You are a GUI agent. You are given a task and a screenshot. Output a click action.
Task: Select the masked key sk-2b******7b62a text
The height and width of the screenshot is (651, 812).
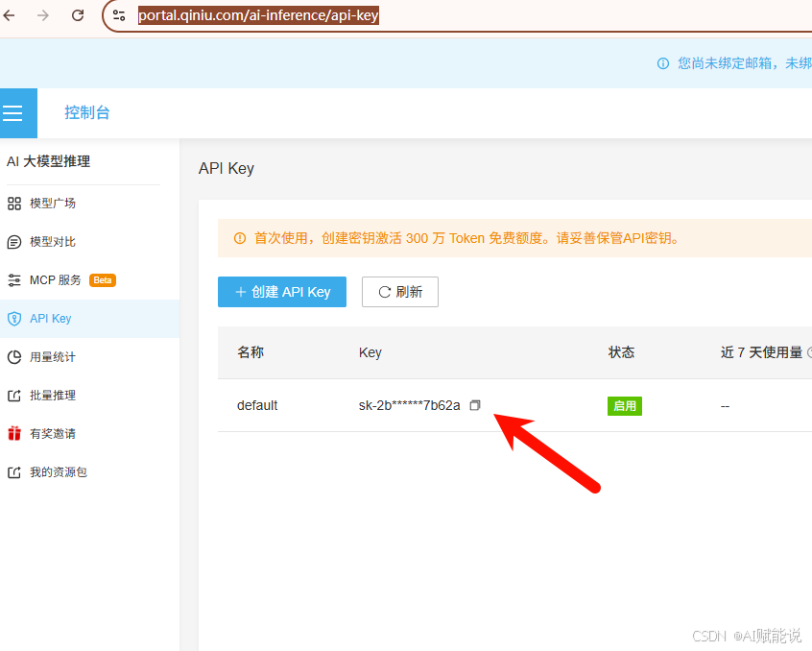tap(409, 405)
